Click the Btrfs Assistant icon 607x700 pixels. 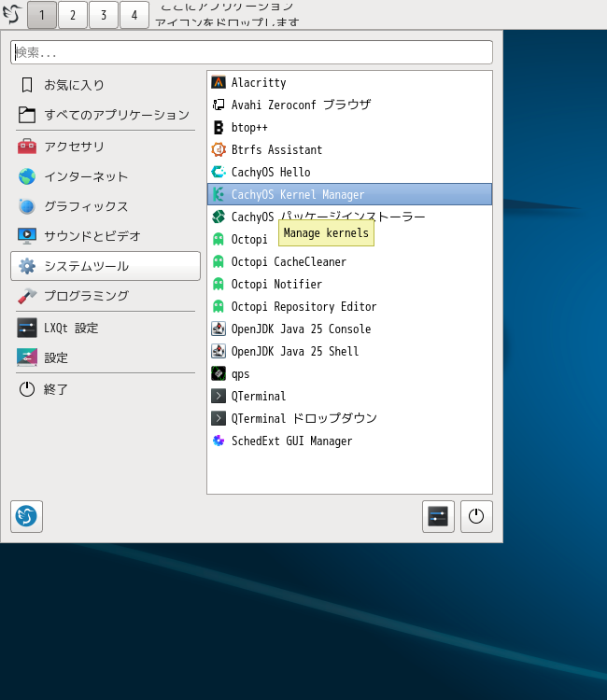(219, 149)
